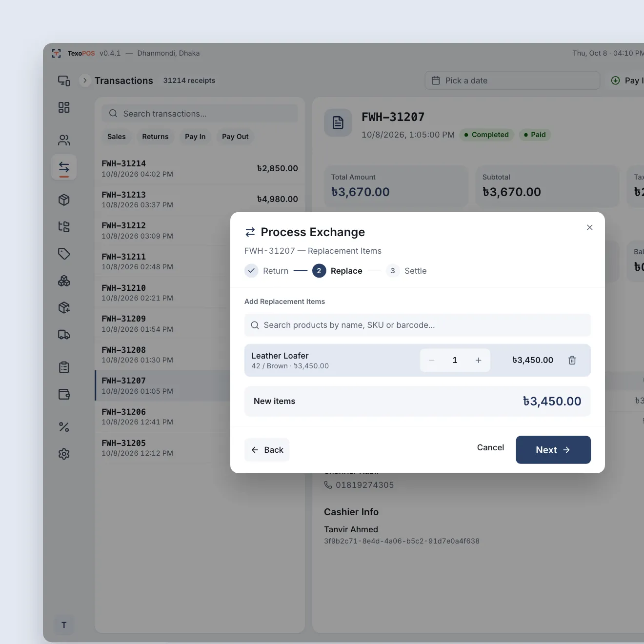Select transaction FWH-31213
This screenshot has width=644, height=644.
pos(200,199)
